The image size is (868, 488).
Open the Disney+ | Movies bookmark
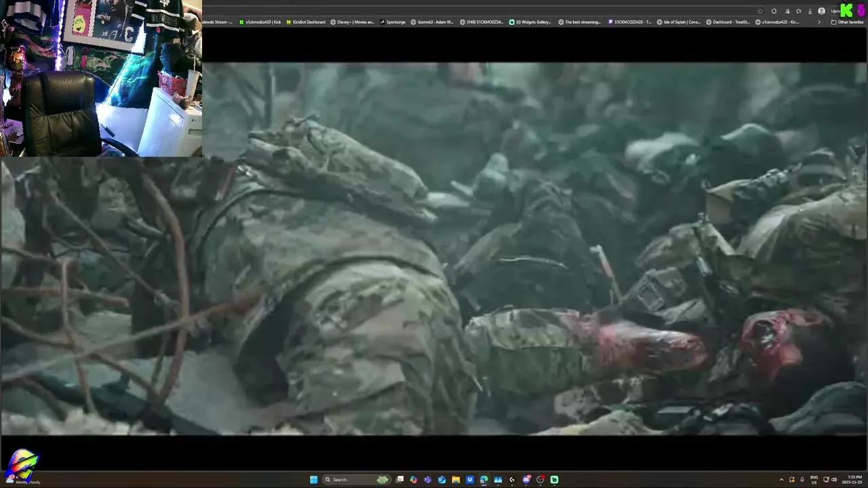[x=352, y=22]
